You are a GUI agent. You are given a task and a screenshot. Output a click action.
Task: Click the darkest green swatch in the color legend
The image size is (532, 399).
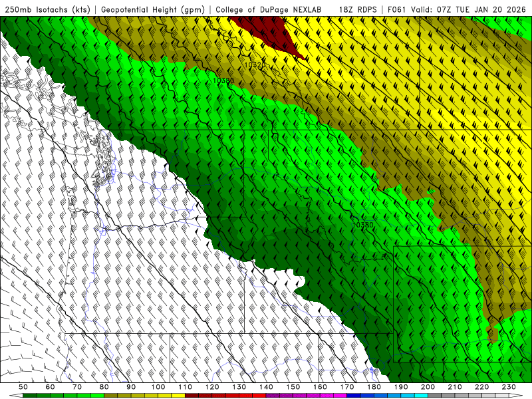click(30, 396)
